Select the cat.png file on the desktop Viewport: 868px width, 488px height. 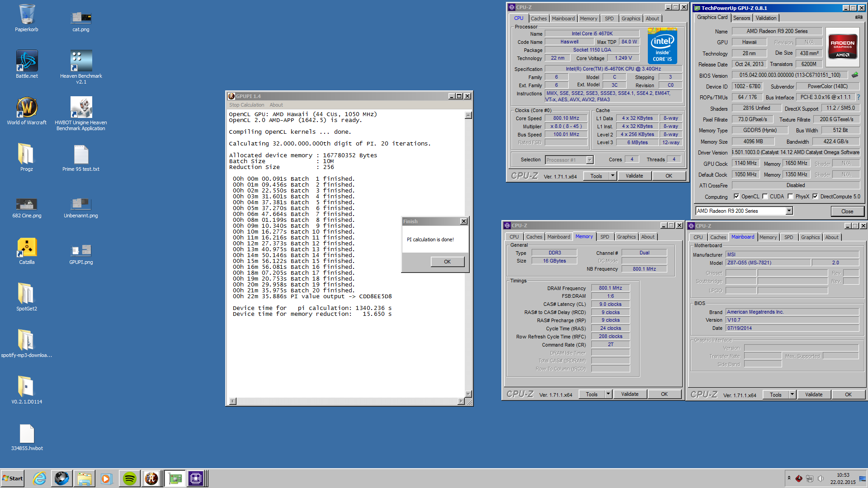[x=81, y=20]
